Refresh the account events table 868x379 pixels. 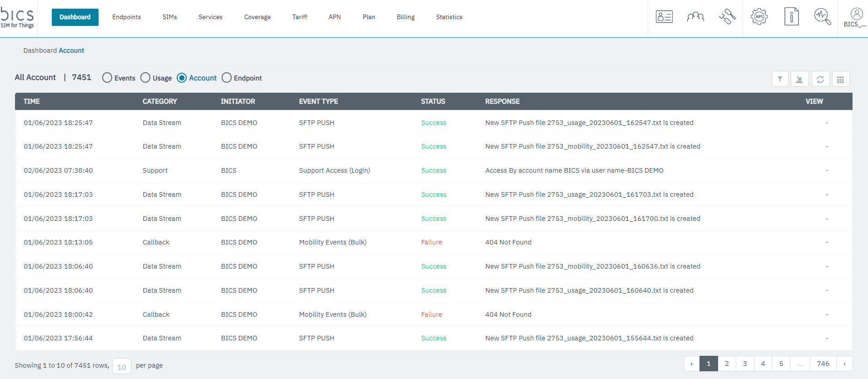point(820,79)
